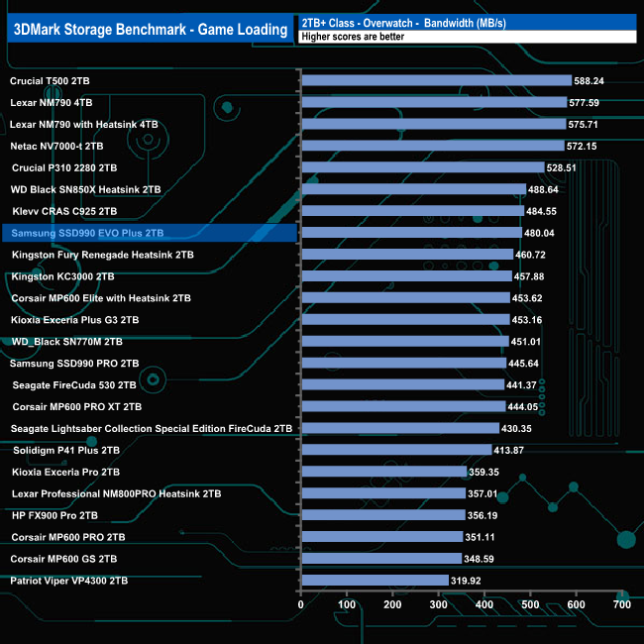Click the subtitle '2TB+ Class - Overwatch - Bandwidth (MB/s)'
This screenshot has height=644, width=644.
tap(403, 23)
